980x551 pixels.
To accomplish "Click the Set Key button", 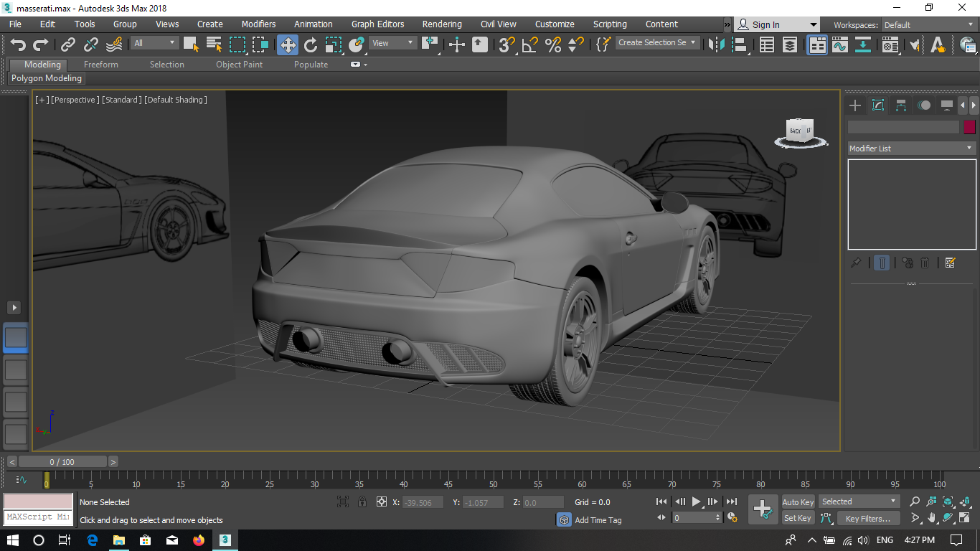I will point(798,518).
